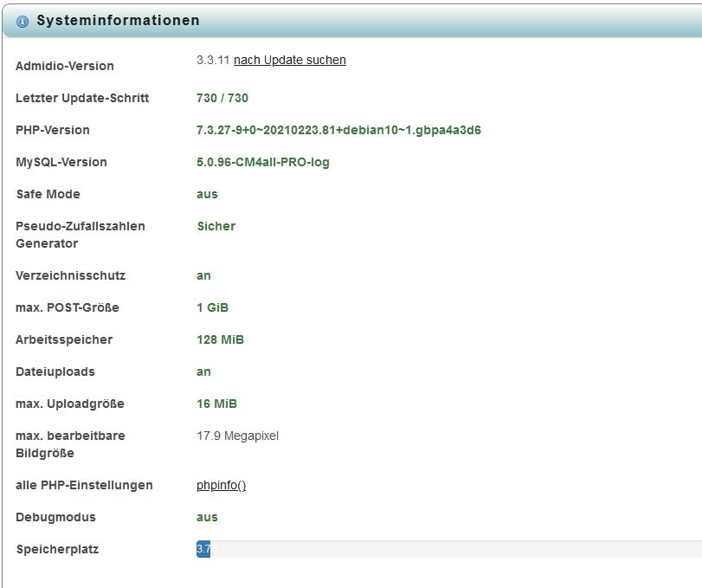Click the Admidio version number 3.3.11
Image resolution: width=702 pixels, height=588 pixels.
coord(213,60)
